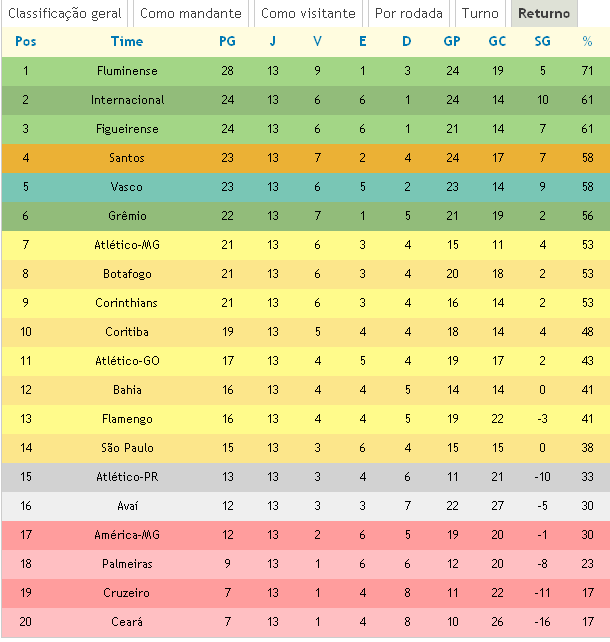Click the SG column header
The image size is (610, 642).
543,42
